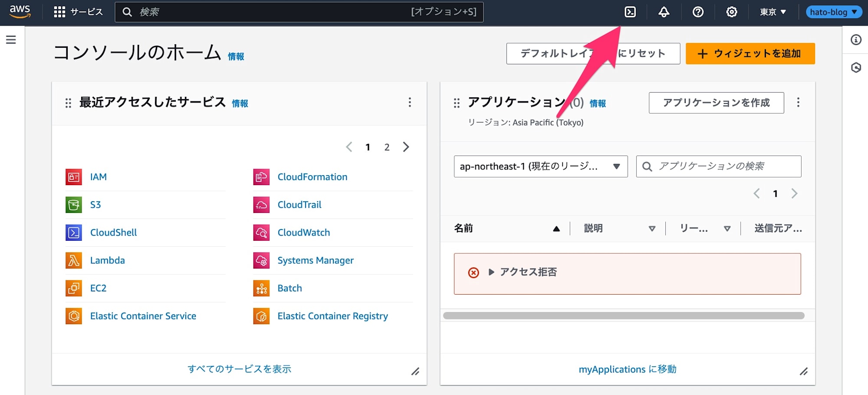Open the Systems Manager link
Screen dimensions: 868x395
click(316, 260)
